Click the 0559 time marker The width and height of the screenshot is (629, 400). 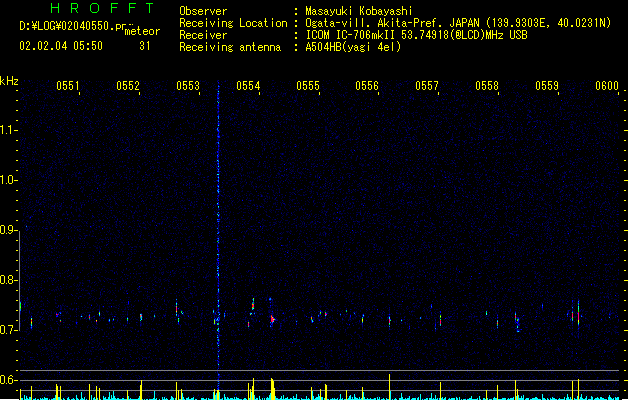point(547,85)
